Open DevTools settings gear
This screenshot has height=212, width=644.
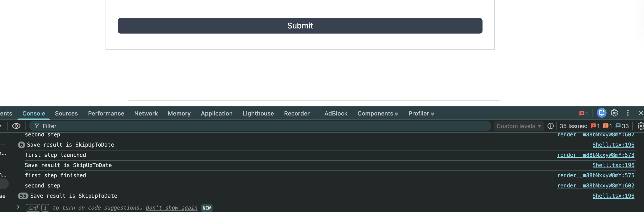(614, 113)
